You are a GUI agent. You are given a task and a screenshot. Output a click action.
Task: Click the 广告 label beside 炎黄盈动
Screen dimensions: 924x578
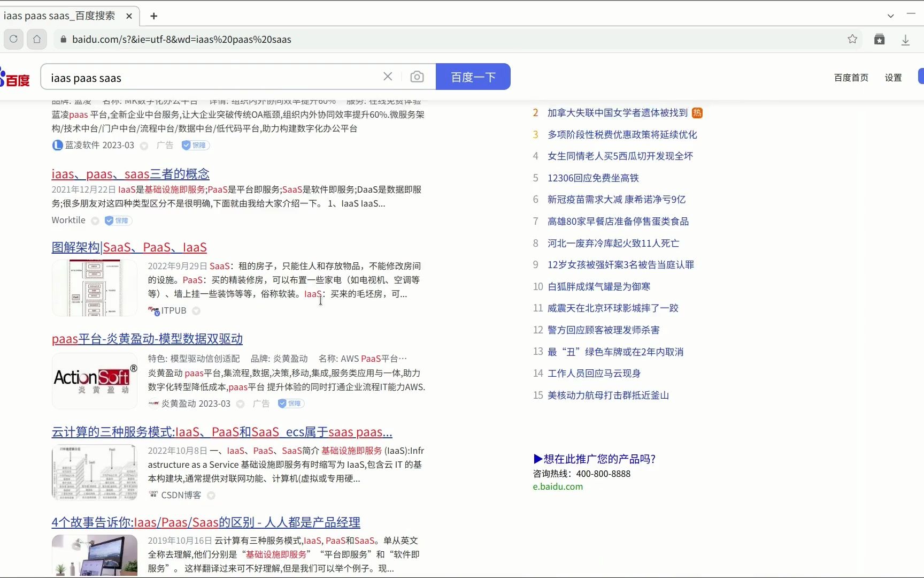pos(261,404)
